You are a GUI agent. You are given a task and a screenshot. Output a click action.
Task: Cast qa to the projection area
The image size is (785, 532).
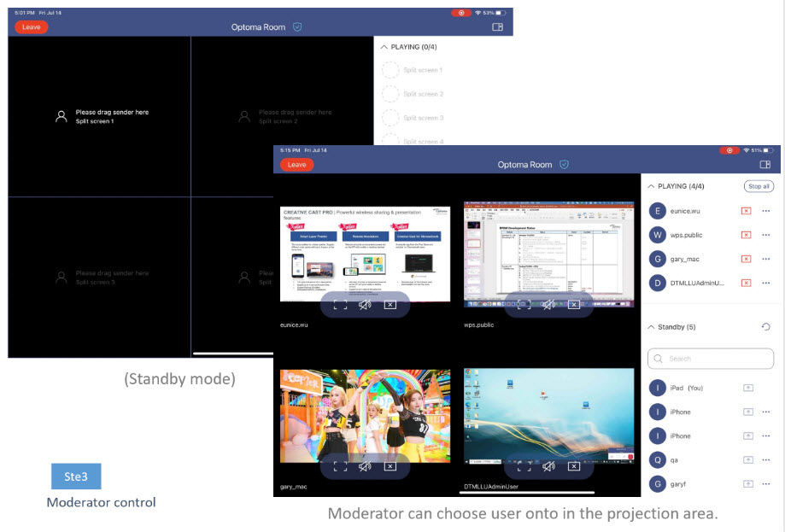748,460
